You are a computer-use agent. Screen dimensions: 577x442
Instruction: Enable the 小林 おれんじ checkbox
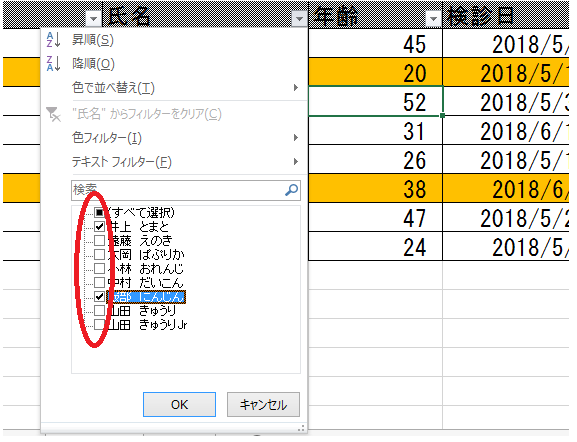point(99,269)
